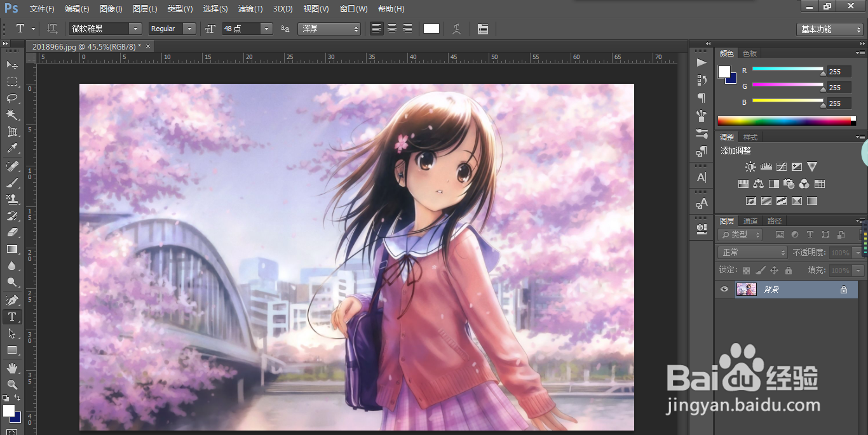Open the 图层(L) menu
This screenshot has width=868, height=435.
point(145,9)
